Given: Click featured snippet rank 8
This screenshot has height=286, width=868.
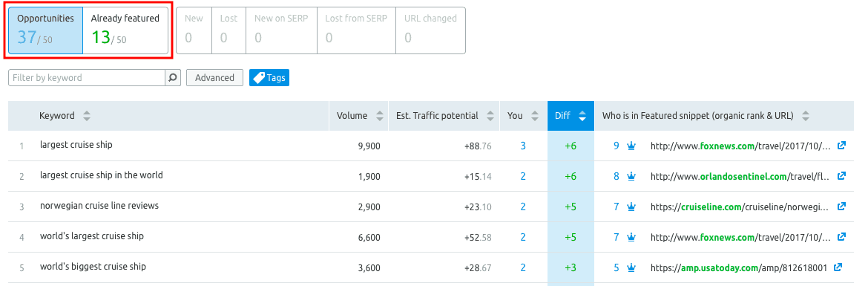Looking at the screenshot, I should coord(616,177).
